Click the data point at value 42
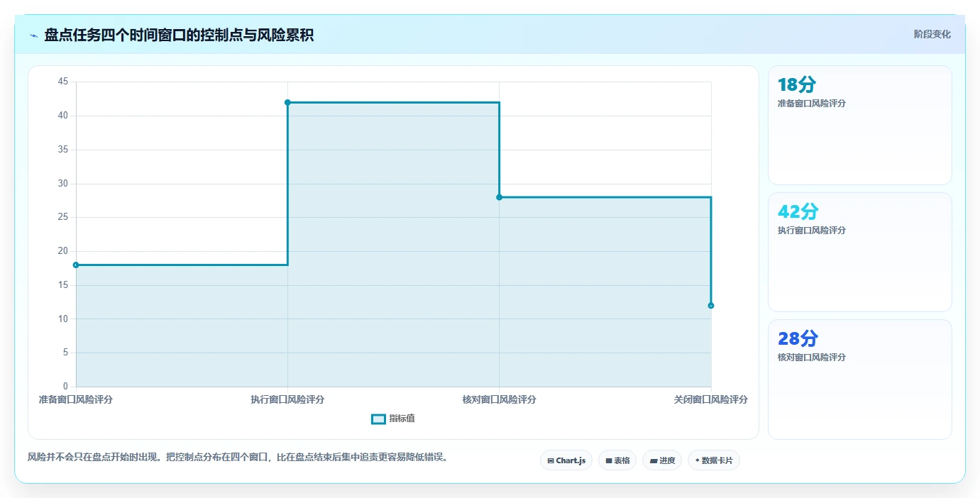980x498 pixels. [x=287, y=102]
